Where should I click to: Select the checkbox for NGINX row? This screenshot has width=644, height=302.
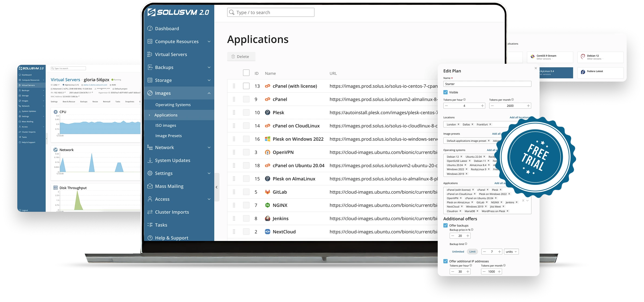[x=246, y=205]
